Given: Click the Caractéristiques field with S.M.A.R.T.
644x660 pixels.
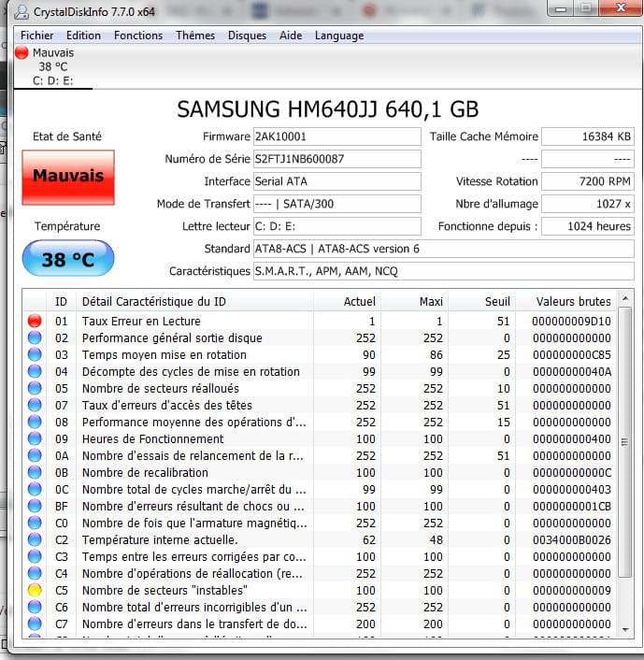Looking at the screenshot, I should (444, 271).
